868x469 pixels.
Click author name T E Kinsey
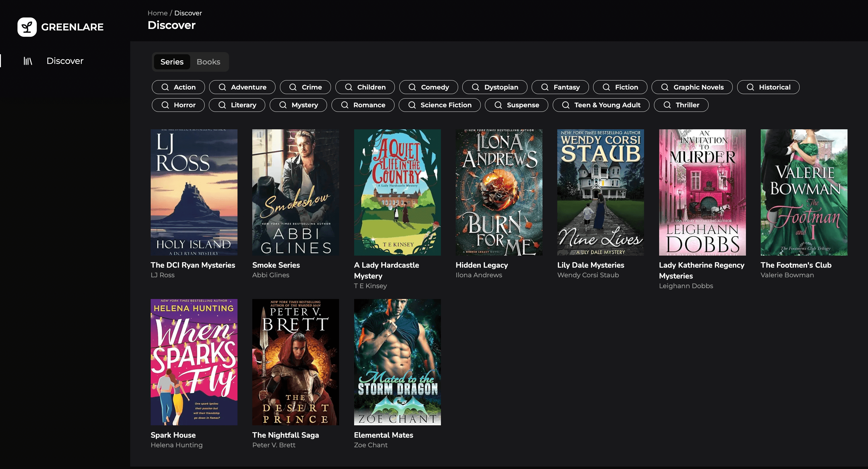[370, 286]
